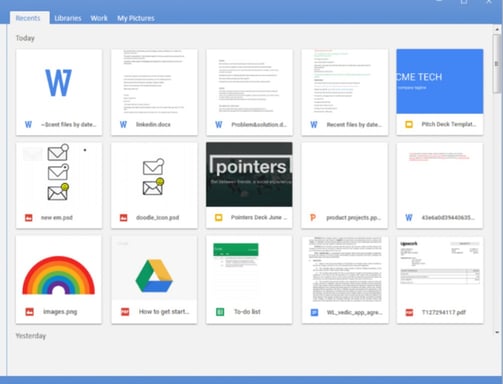Click the red image icon beside images.png
The image size is (503, 384).
[30, 312]
